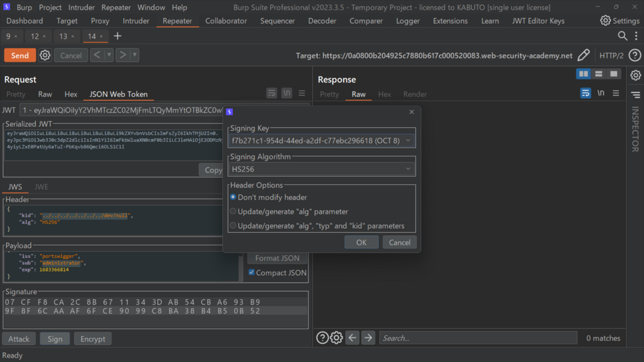Add a new Repeater tab with plus
Screen dimensions: 644x362
tap(118, 36)
